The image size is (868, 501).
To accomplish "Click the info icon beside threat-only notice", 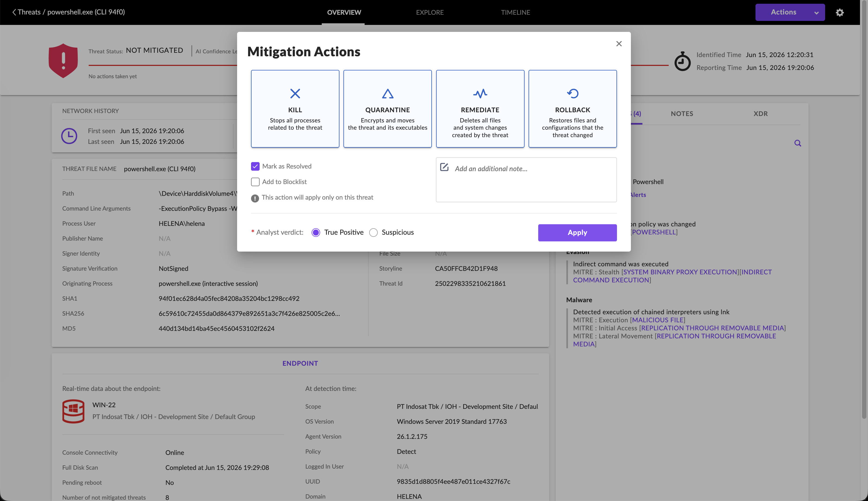I will (x=255, y=198).
